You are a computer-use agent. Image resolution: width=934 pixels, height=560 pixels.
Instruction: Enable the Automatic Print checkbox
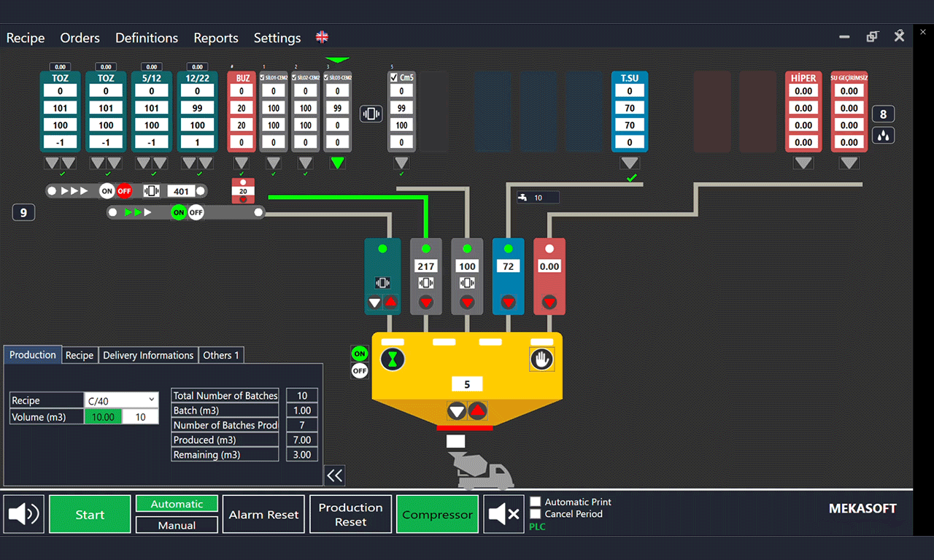tap(536, 502)
